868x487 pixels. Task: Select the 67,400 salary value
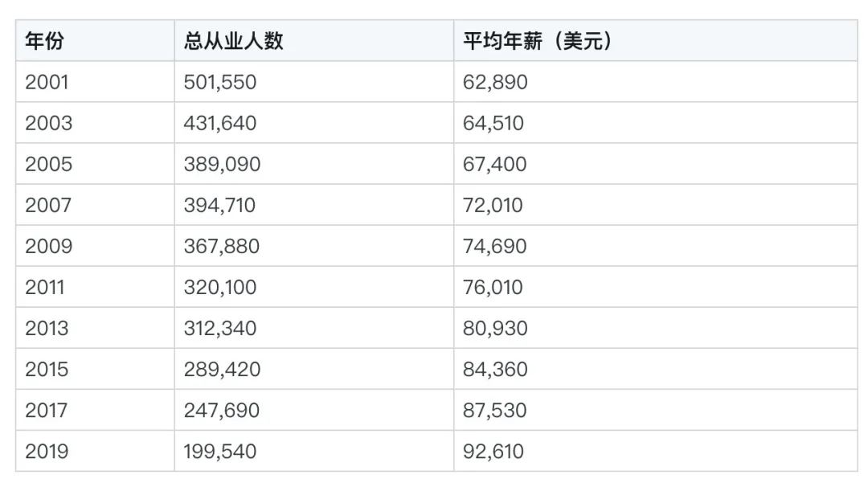[x=494, y=164]
